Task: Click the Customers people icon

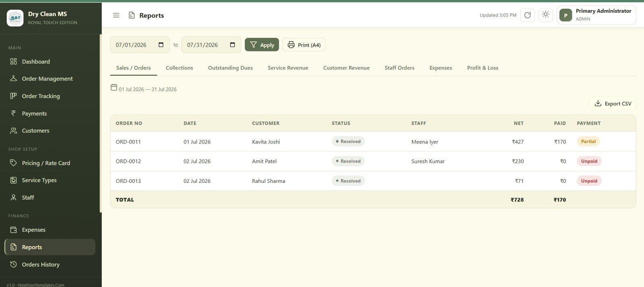Action: [x=13, y=131]
